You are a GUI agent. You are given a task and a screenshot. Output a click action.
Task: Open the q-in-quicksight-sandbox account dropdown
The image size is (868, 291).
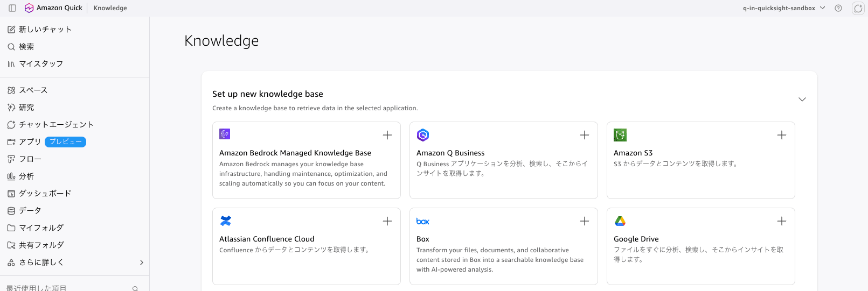tap(784, 8)
